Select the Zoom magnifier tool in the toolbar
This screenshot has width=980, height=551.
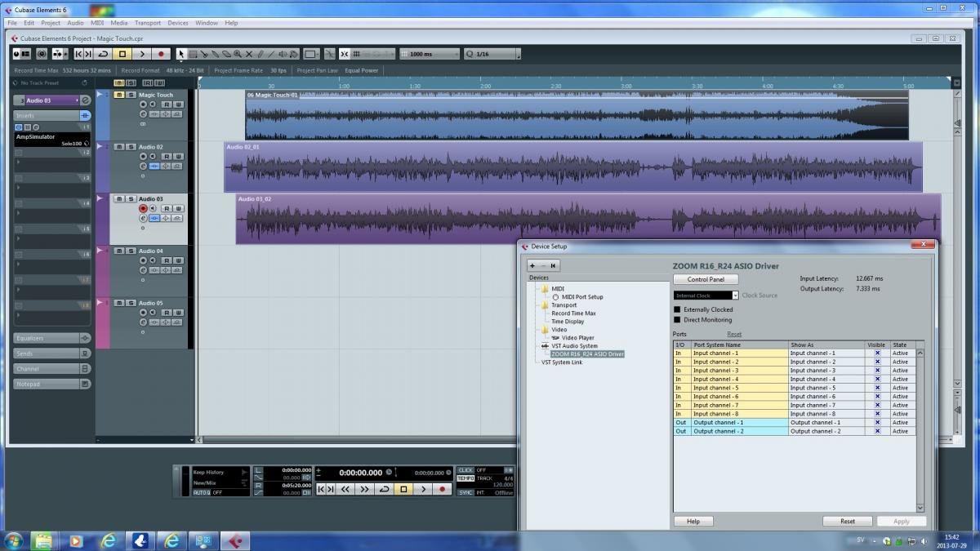238,54
